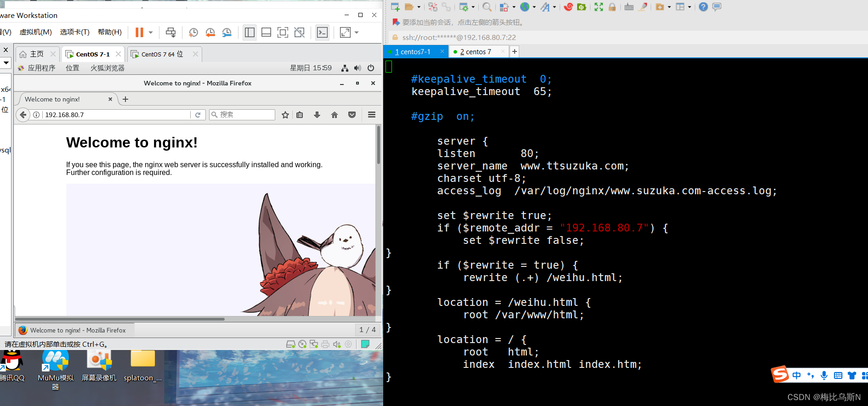Open the Xshell open-session folder icon

coord(409,7)
